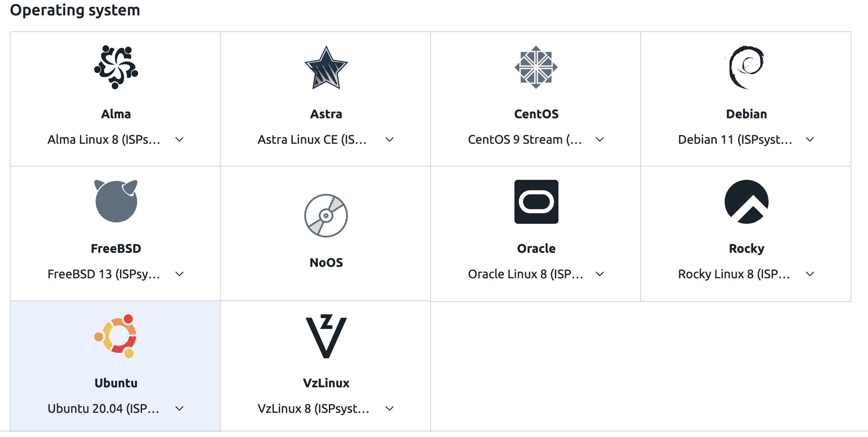Select the Rocky Linux mountain logo
Screen dimensions: 868x437
tap(746, 202)
